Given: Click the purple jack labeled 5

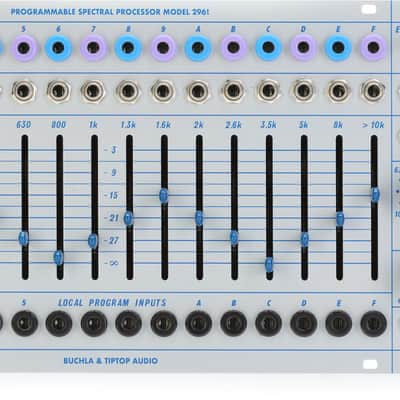Looking at the screenshot, I should pos(23,48).
